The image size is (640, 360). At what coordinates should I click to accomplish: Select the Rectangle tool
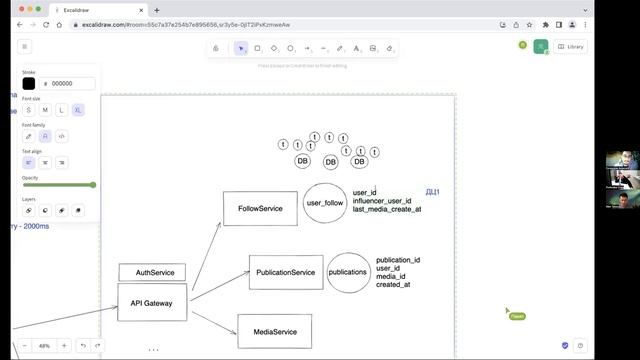[x=258, y=49]
